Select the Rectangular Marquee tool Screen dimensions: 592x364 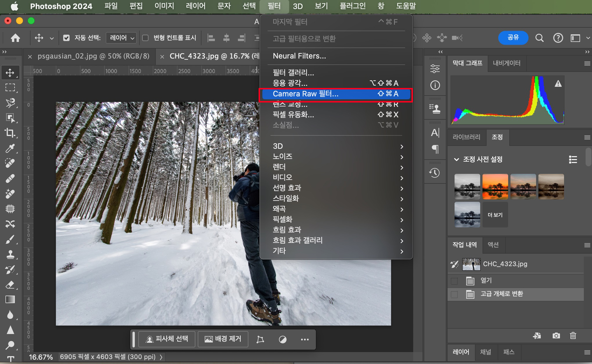coord(10,88)
